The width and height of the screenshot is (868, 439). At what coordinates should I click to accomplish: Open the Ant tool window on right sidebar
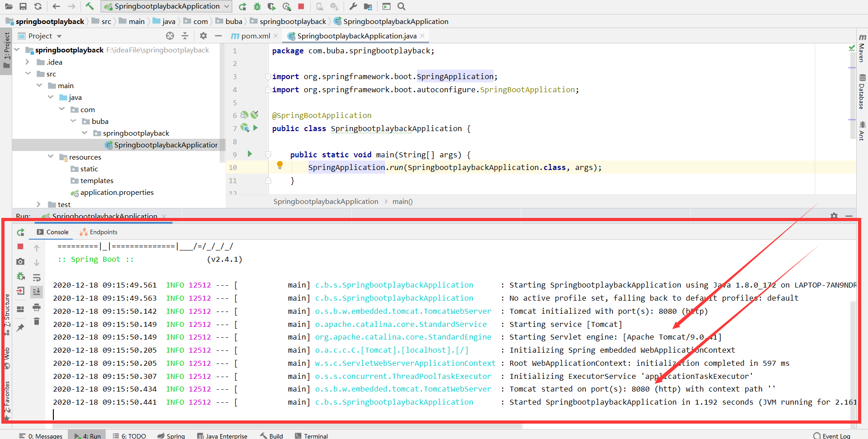coord(862,130)
